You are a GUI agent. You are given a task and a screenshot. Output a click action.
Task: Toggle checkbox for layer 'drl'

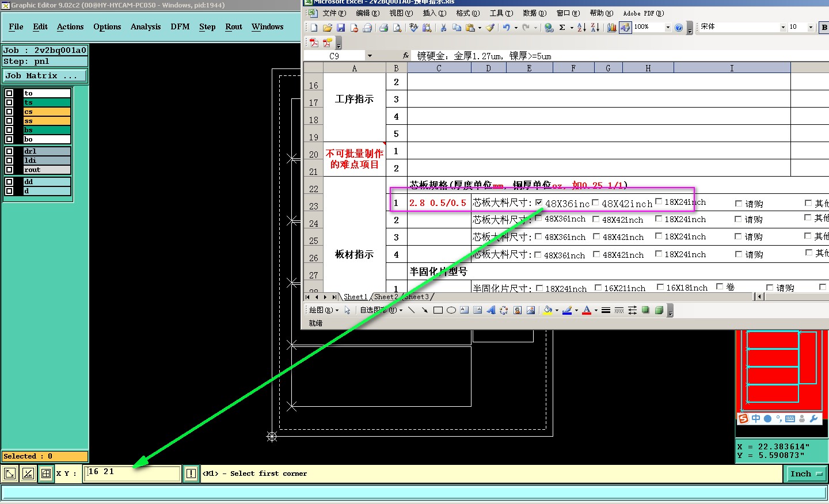[9, 151]
